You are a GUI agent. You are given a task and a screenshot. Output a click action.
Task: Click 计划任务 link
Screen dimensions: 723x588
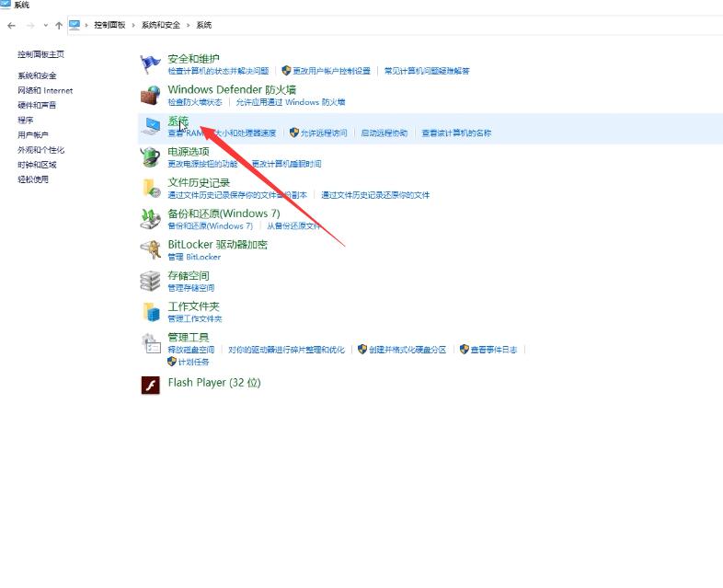coord(194,362)
